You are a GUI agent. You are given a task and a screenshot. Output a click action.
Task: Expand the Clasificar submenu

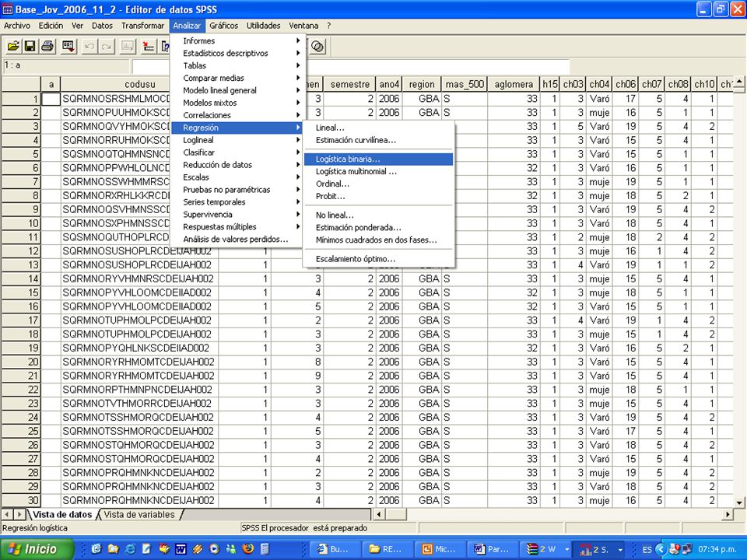(x=237, y=152)
